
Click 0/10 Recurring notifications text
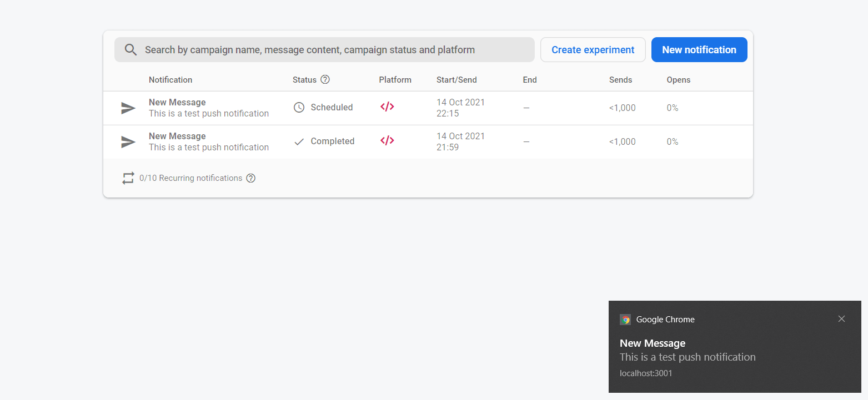pyautogui.click(x=191, y=178)
